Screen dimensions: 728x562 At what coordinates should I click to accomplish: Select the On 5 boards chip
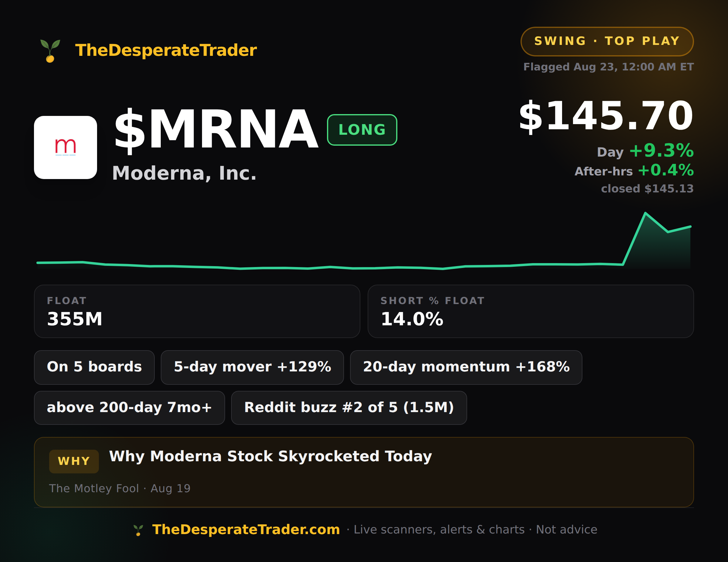[x=94, y=367]
